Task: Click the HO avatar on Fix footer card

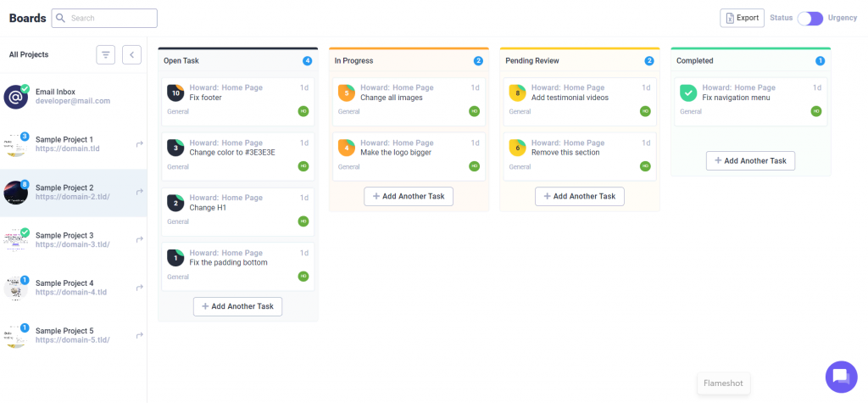Action: click(303, 111)
